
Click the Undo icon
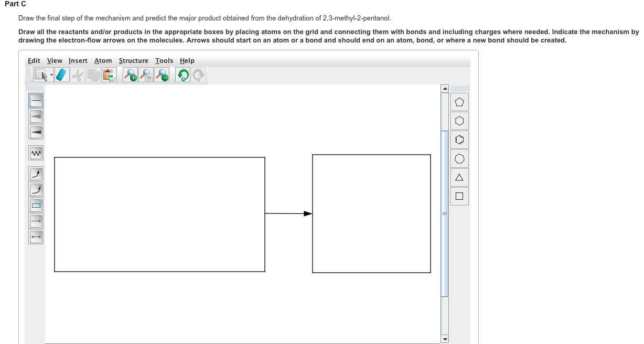coord(183,74)
